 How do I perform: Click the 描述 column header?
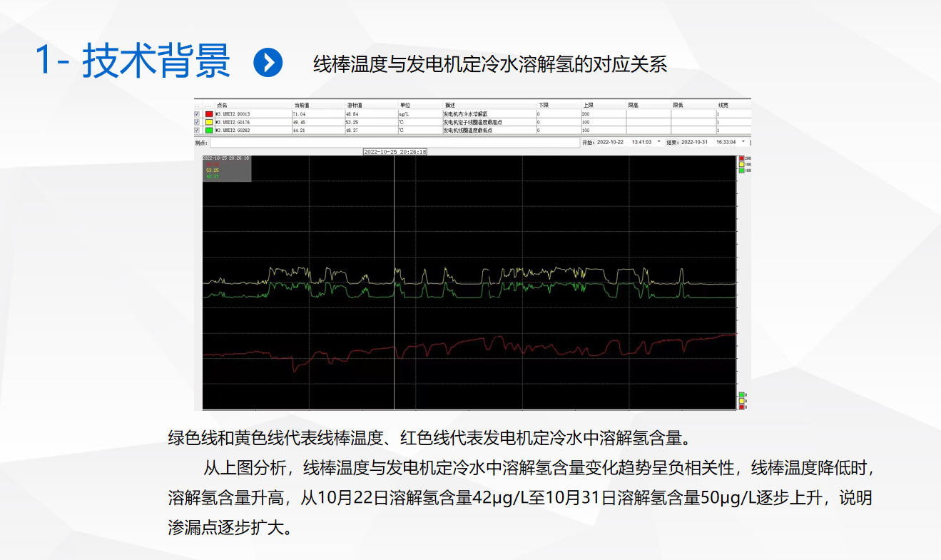click(449, 105)
